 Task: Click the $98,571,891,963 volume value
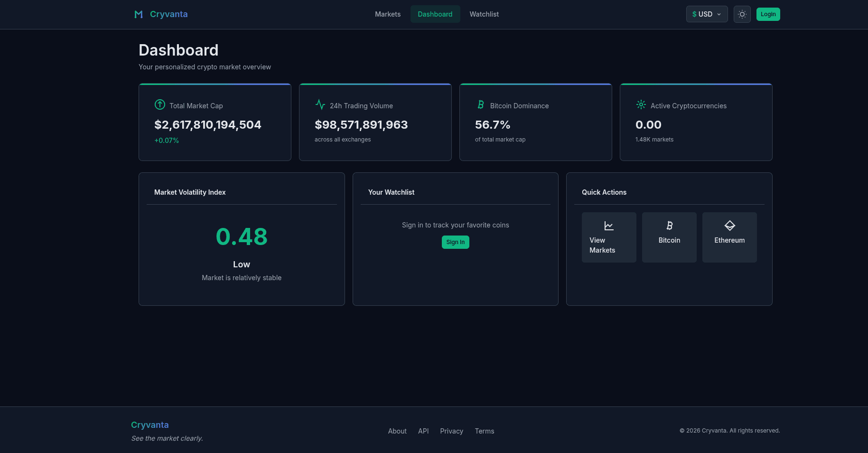361,125
